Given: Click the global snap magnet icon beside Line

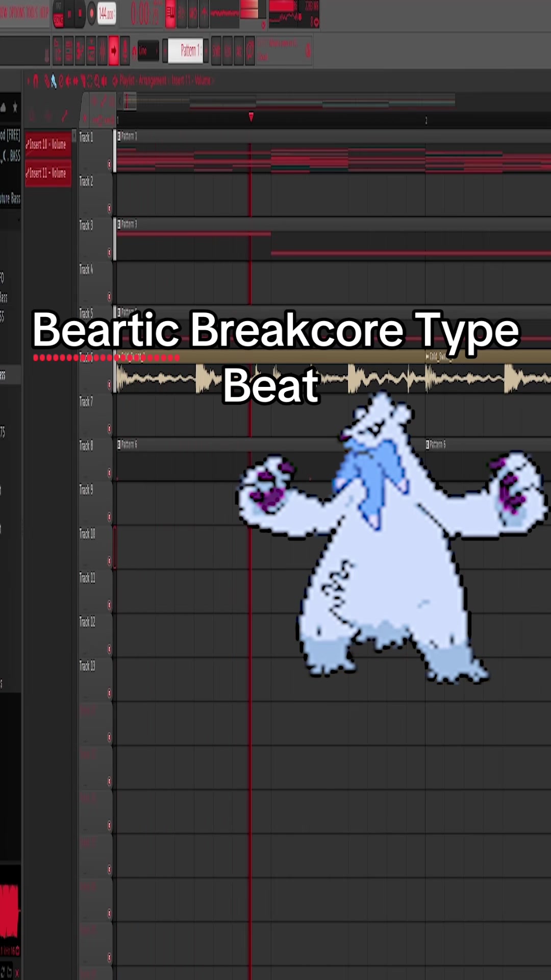Looking at the screenshot, I should (x=134, y=52).
